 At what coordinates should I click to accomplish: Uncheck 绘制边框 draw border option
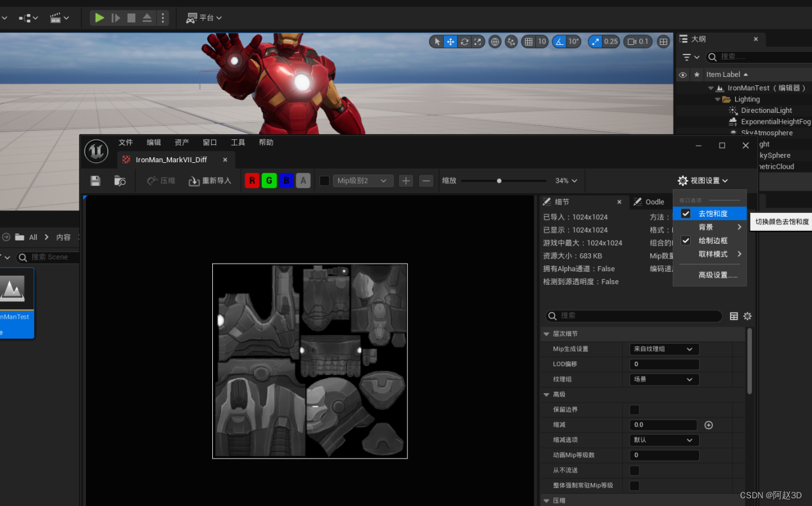(x=686, y=240)
